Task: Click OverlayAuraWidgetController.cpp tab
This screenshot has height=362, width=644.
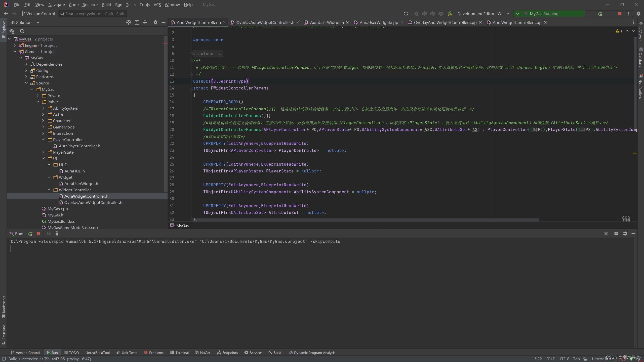Action: [445, 23]
